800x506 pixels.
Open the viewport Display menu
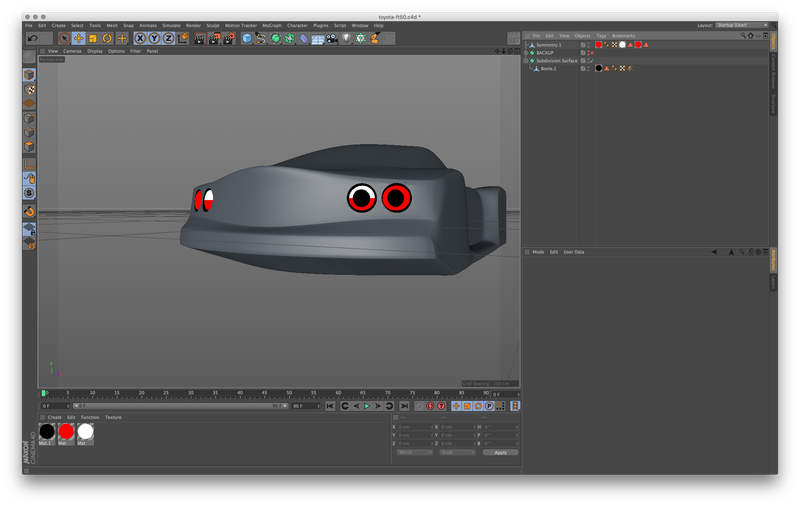click(x=95, y=51)
